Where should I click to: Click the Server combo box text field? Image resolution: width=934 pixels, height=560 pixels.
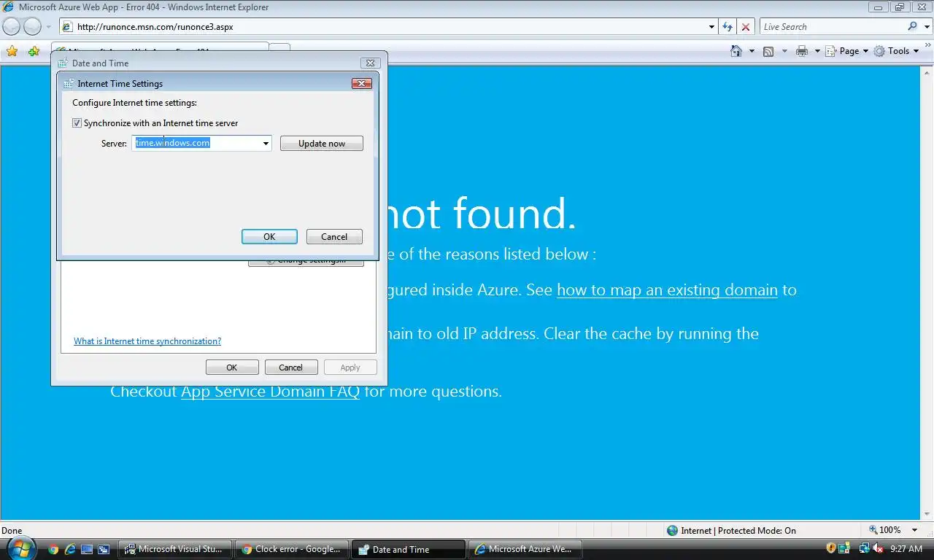196,143
